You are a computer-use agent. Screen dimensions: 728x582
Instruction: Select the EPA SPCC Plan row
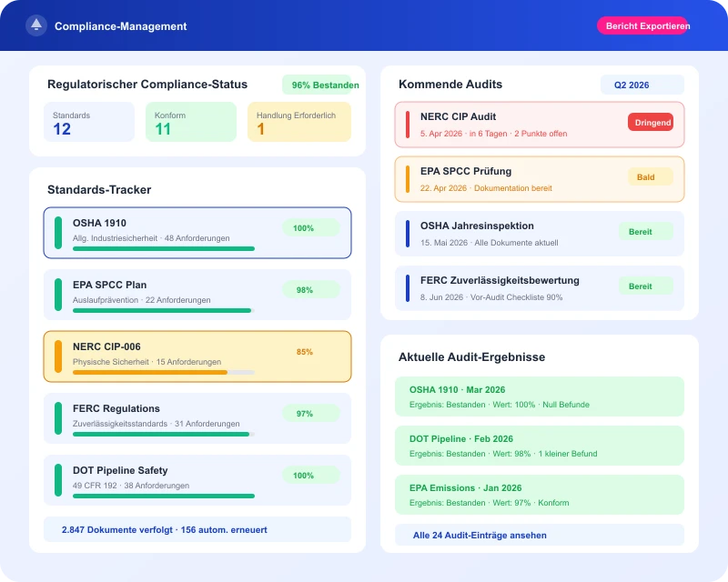(x=197, y=295)
